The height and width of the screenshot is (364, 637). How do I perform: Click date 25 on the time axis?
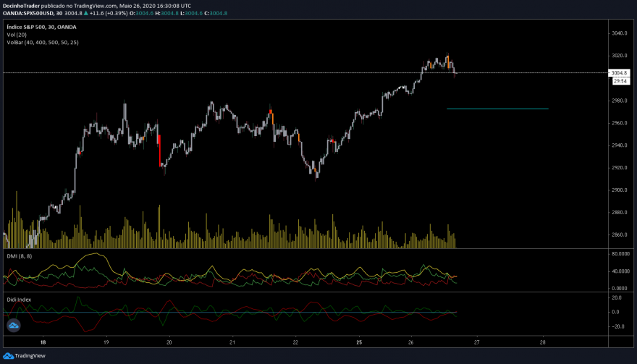(359, 342)
